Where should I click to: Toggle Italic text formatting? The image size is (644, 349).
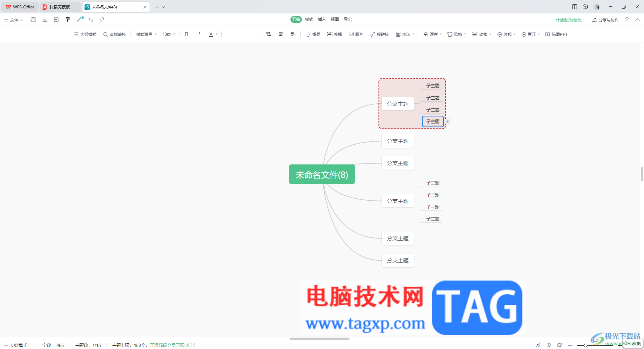coord(199,34)
